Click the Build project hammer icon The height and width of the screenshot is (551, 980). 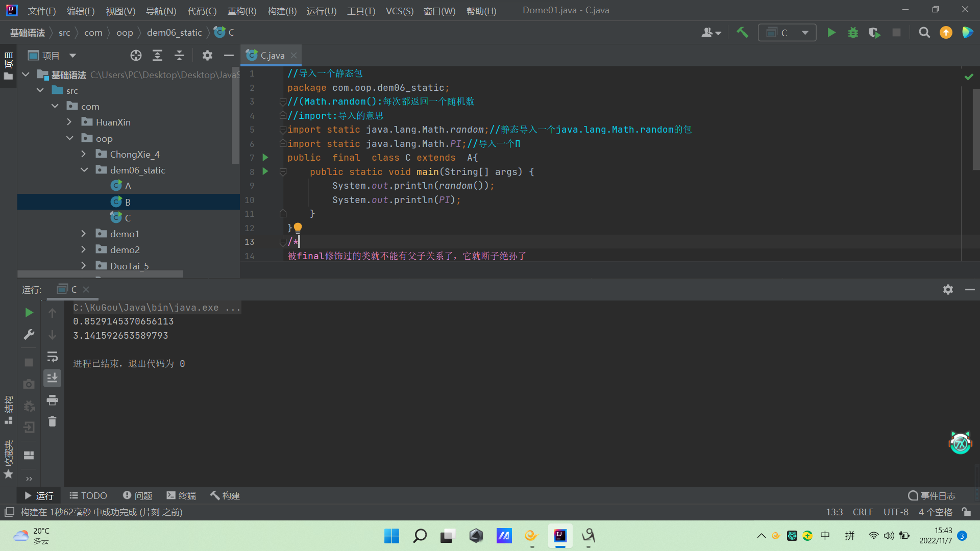point(742,33)
